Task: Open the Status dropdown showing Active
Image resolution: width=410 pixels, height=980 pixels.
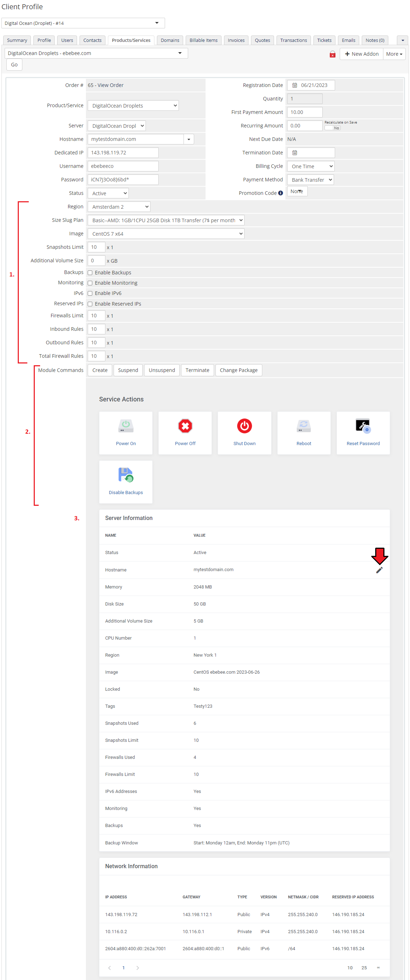Action: click(x=108, y=193)
